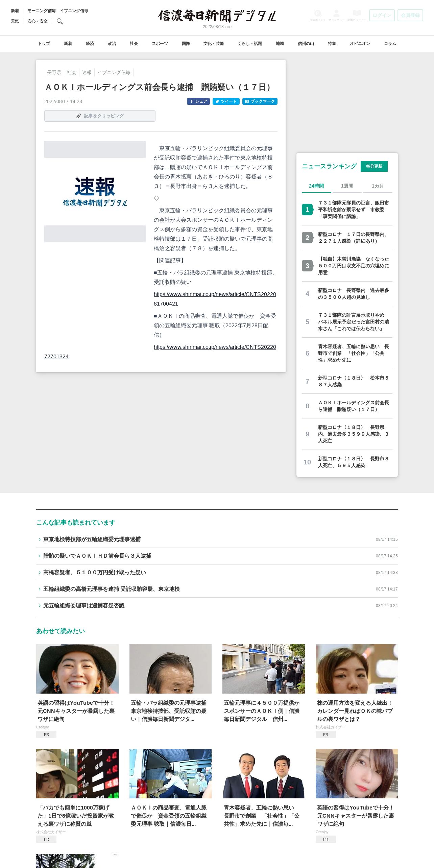
Task: Open thumbnail for 五輪・パラ組織委の元理事逮捕
Action: click(170, 669)
